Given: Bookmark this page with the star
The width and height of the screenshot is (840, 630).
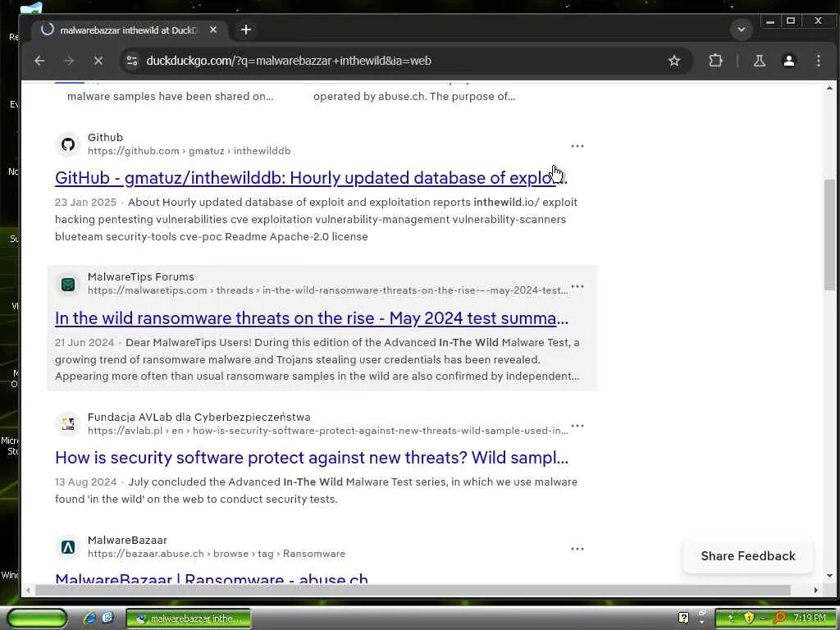Looking at the screenshot, I should (x=674, y=61).
